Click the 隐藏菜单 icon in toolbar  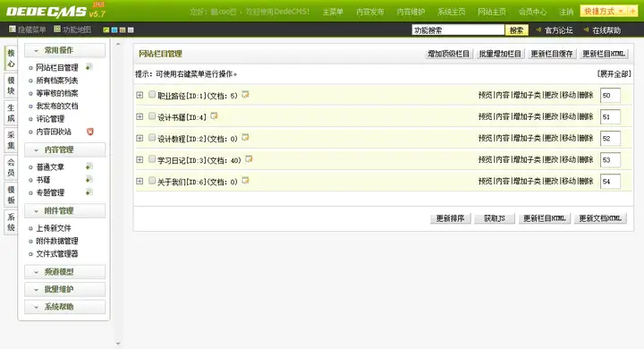pos(13,30)
